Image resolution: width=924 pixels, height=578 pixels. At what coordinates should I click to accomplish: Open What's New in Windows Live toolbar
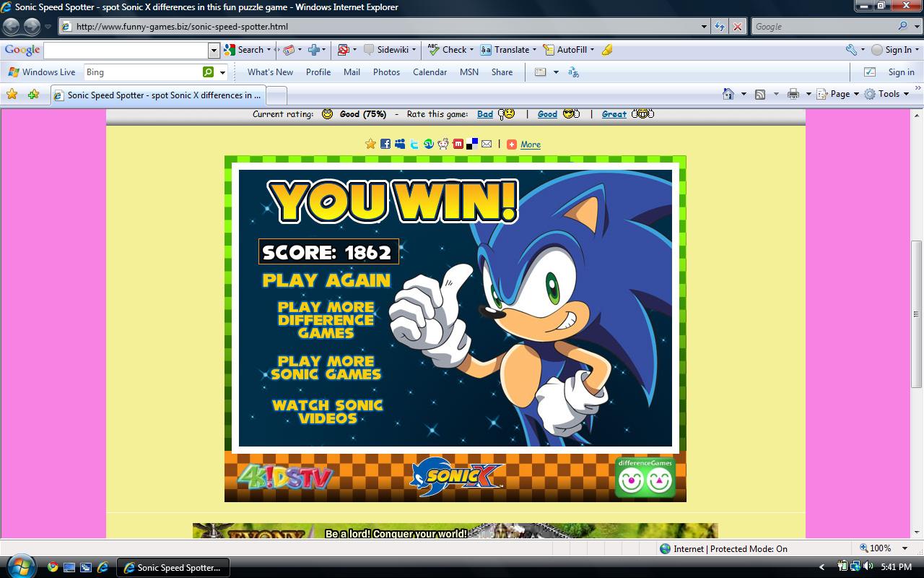coord(270,72)
